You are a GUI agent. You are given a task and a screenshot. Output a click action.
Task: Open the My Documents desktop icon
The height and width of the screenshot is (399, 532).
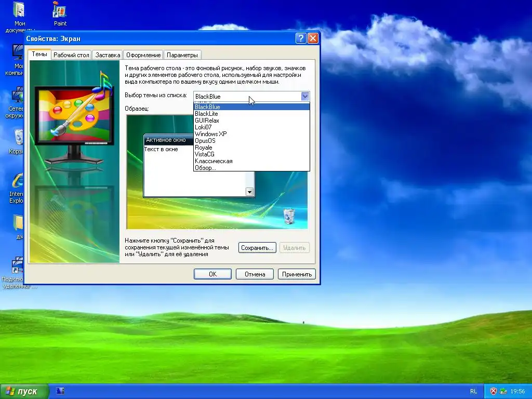pyautogui.click(x=19, y=17)
